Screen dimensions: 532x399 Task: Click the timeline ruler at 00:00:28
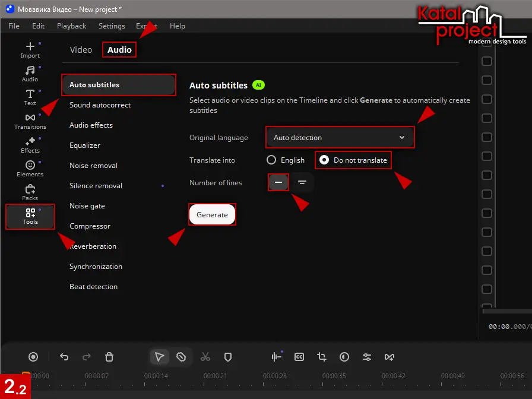click(x=275, y=376)
